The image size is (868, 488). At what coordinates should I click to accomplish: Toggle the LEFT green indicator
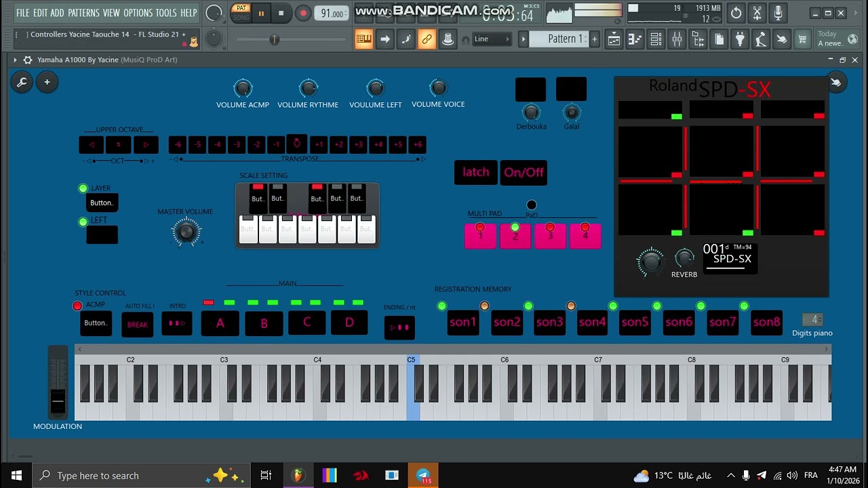point(83,222)
